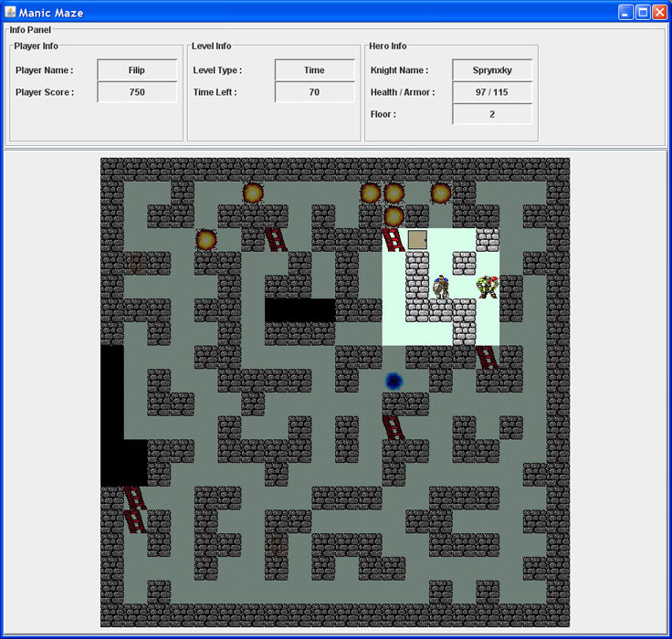Screen dimensions: 672x639
Task: Minimize the Manic Maze window
Action: click(x=625, y=12)
